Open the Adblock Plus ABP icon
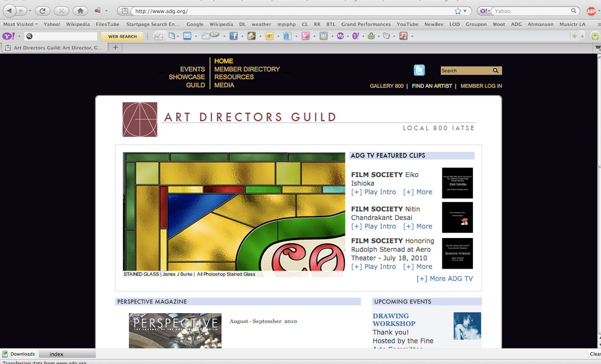601x364 pixels. point(591,11)
